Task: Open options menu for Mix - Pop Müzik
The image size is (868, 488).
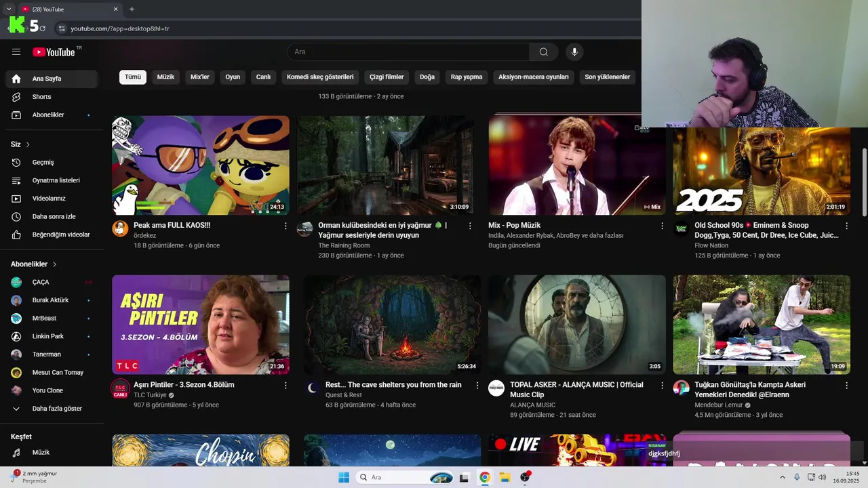Action: coord(663,226)
